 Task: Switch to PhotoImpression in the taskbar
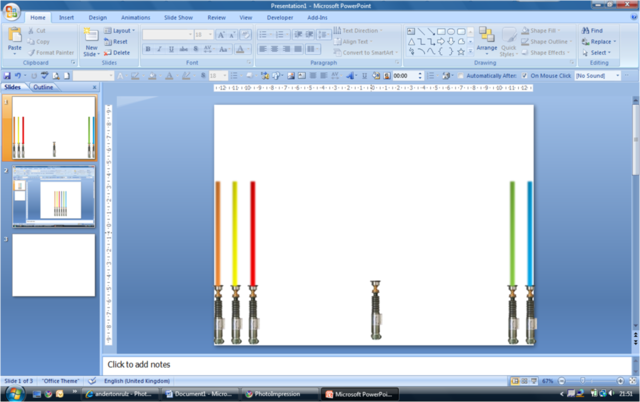click(278, 394)
